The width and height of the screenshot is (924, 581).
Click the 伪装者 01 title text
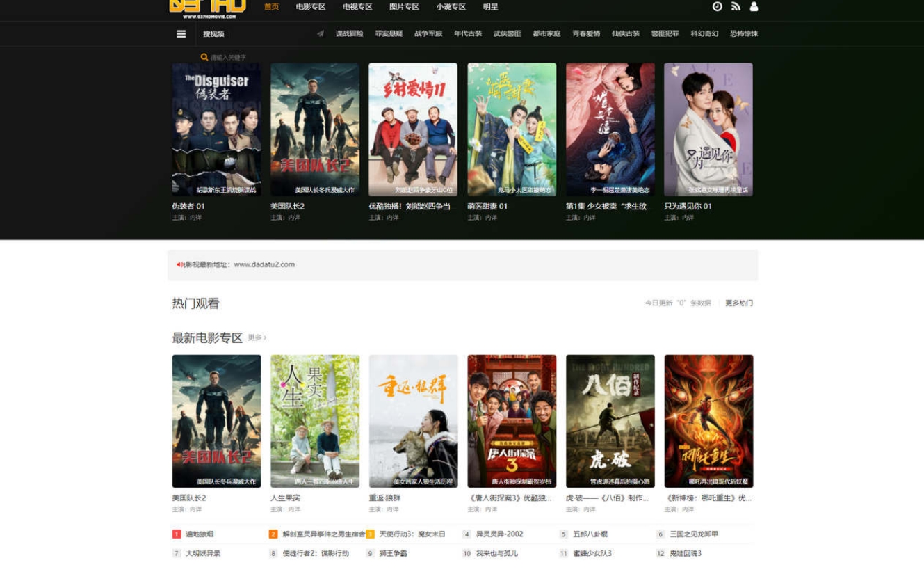[x=188, y=207]
